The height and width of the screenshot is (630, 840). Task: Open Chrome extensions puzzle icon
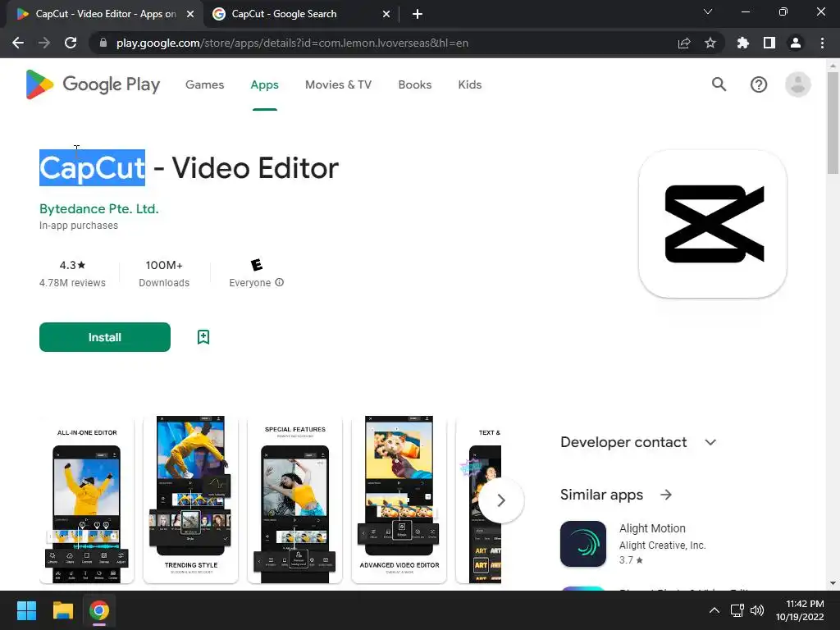pos(742,43)
